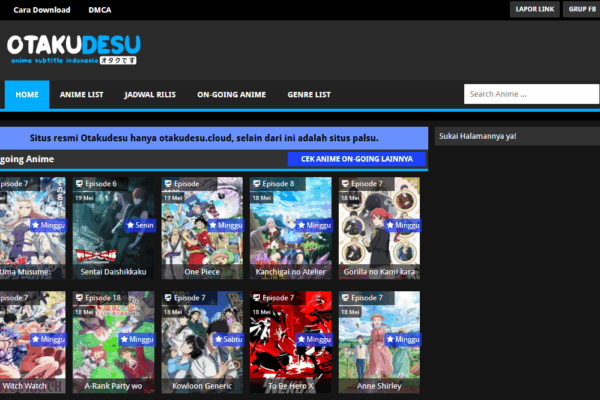Click star Minggu badge on One Piece
The image size is (600, 400).
[226, 225]
